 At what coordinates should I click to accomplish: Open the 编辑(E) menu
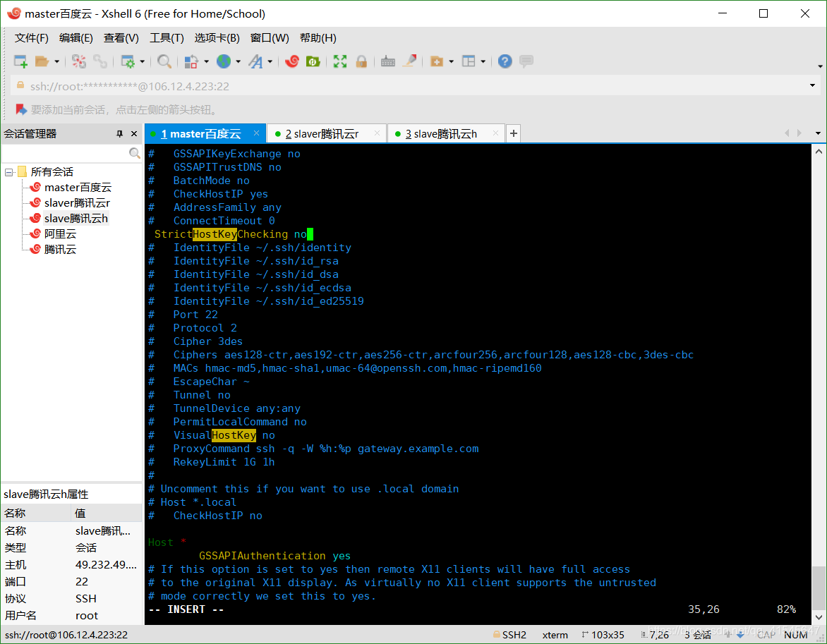(x=76, y=38)
